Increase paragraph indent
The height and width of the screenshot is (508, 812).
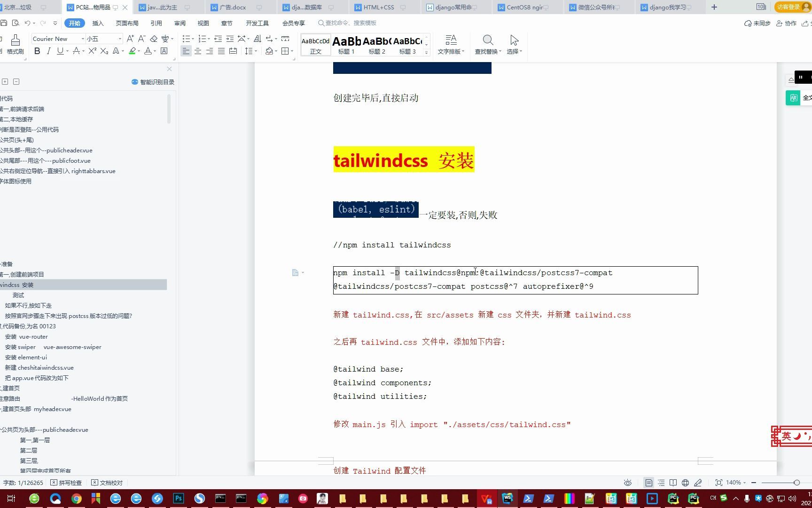pos(230,39)
